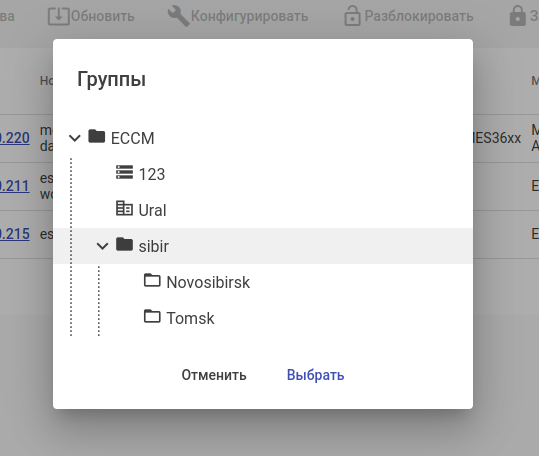Cancel the dialog with Отменить
This screenshot has width=539, height=456.
[x=214, y=375]
